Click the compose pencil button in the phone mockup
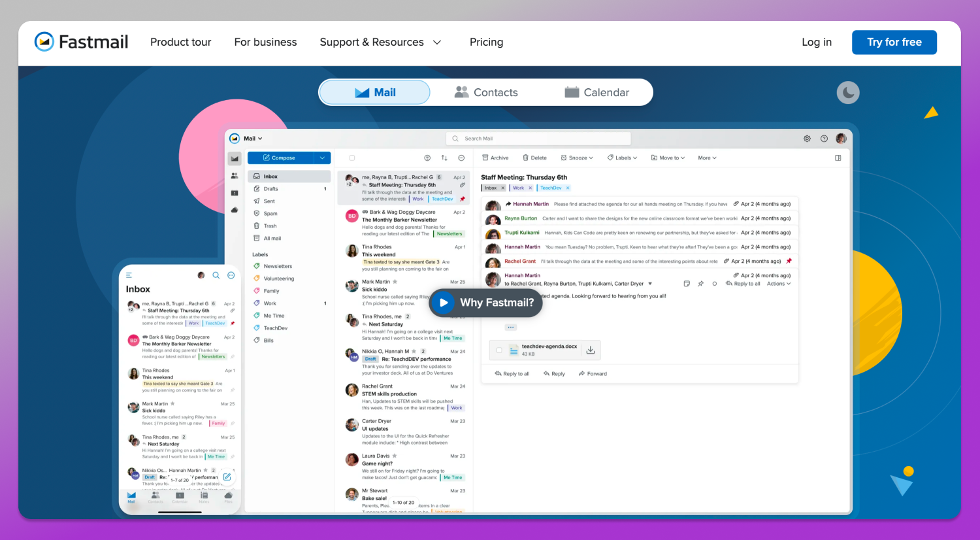 click(x=227, y=477)
